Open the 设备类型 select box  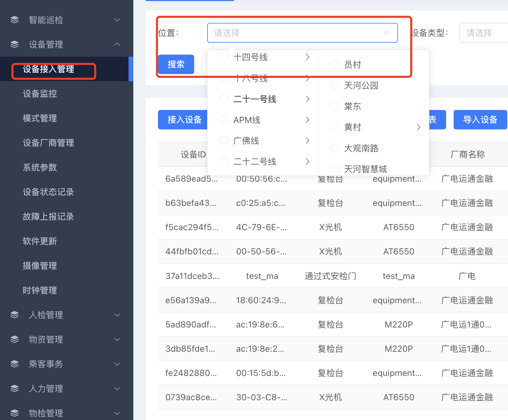pos(484,33)
